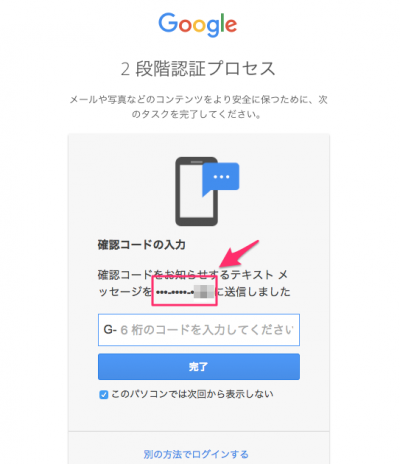
Task: Click the に送信しました text
Action: (253, 292)
